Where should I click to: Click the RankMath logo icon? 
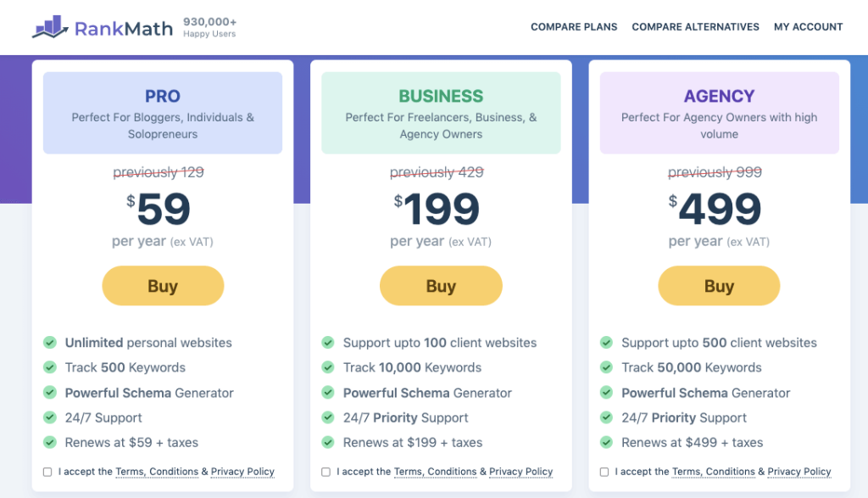point(50,26)
